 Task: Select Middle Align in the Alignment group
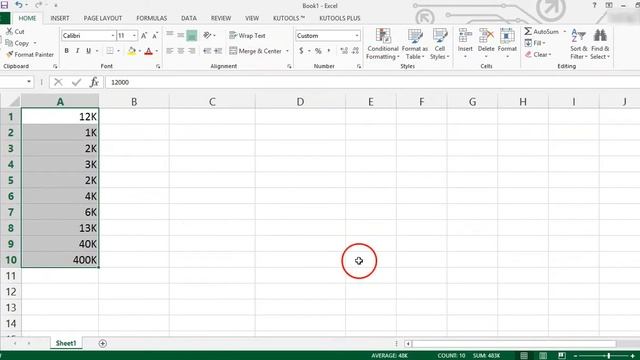(x=180, y=35)
